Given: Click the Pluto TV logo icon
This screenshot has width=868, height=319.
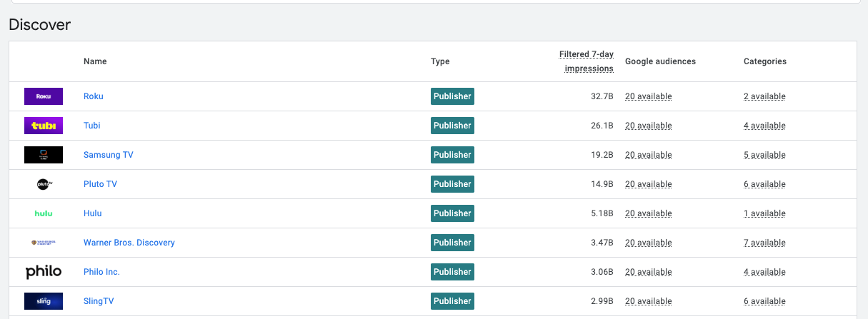Looking at the screenshot, I should point(44,184).
